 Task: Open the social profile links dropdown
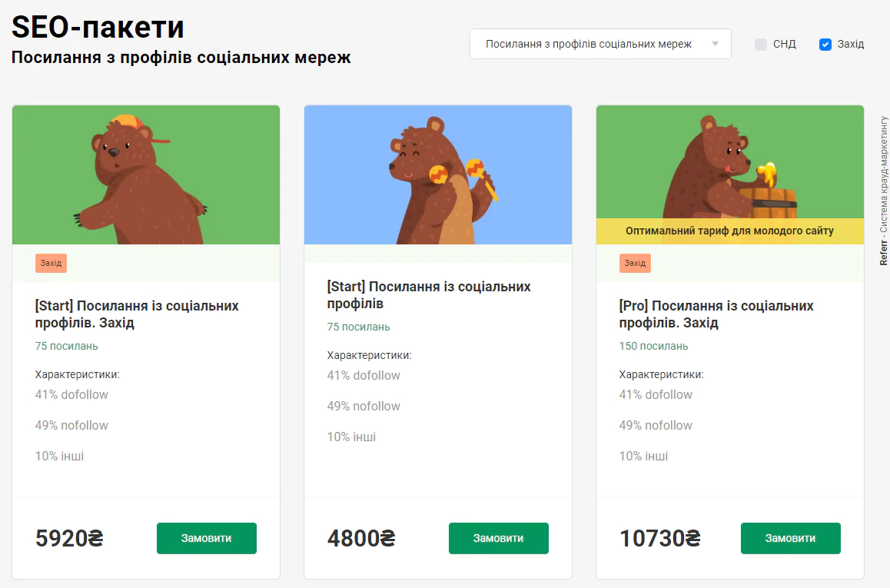point(600,44)
